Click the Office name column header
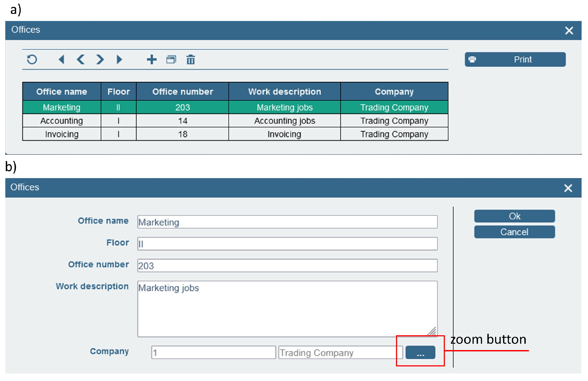Image resolution: width=588 pixels, height=381 pixels. click(x=61, y=91)
